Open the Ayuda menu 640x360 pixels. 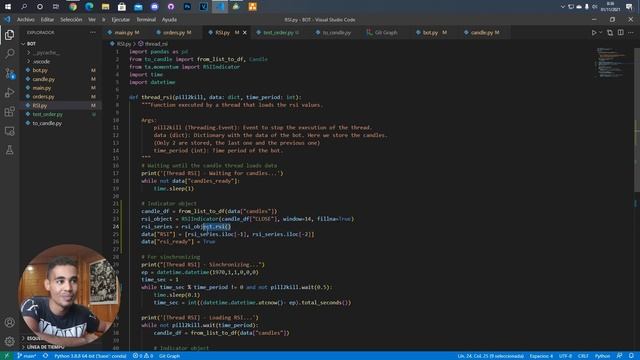169,20
